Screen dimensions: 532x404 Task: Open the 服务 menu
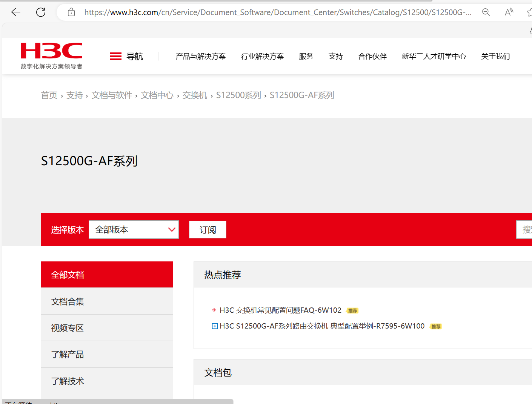306,56
